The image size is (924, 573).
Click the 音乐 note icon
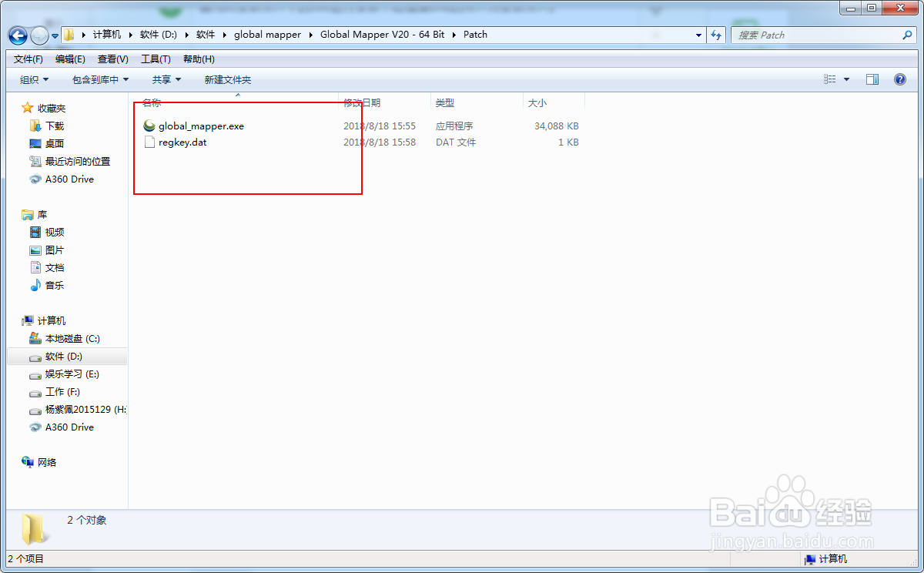click(x=35, y=285)
